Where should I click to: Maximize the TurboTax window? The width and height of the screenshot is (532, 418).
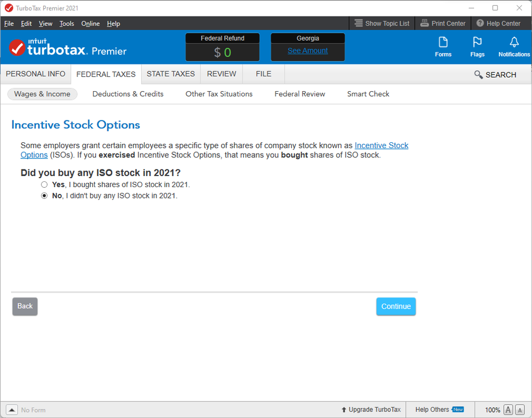click(495, 8)
